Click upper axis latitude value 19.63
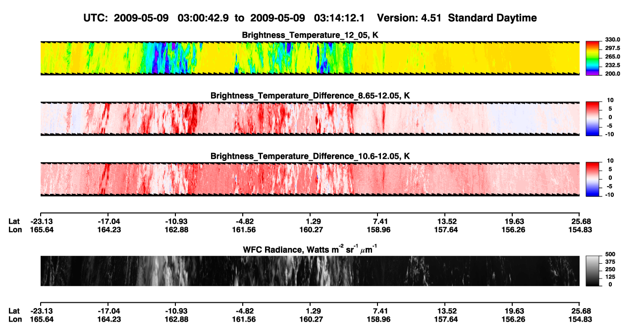This screenshot has height=330, width=644. (513, 222)
